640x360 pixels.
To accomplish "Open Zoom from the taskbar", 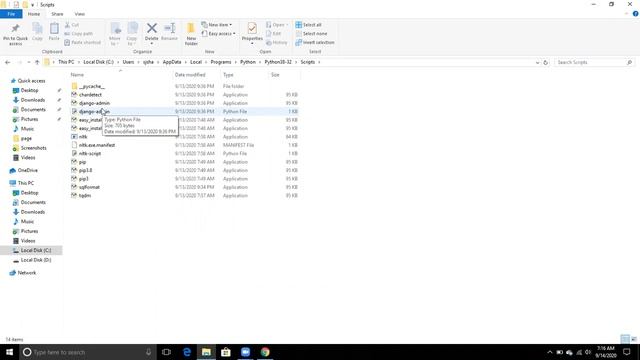I will pos(245,352).
